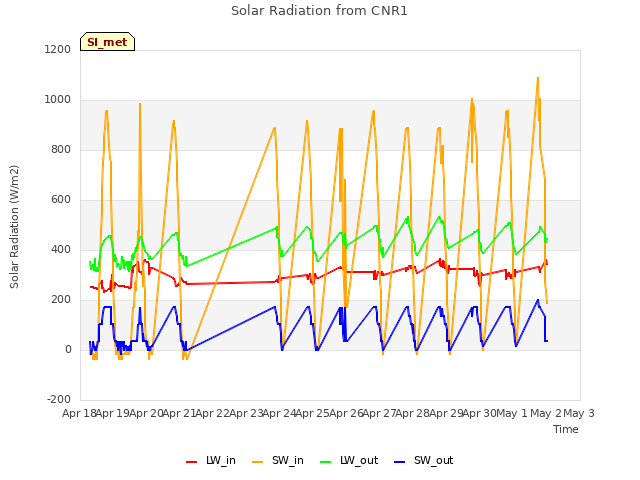Toggle the LW_out legend entry
Viewport: 640px width, 480px height.
[x=349, y=460]
